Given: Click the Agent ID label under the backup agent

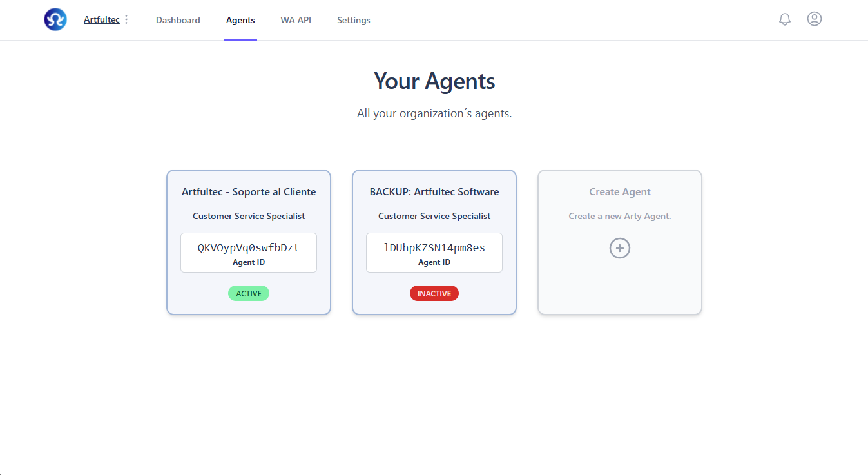Looking at the screenshot, I should click(434, 262).
